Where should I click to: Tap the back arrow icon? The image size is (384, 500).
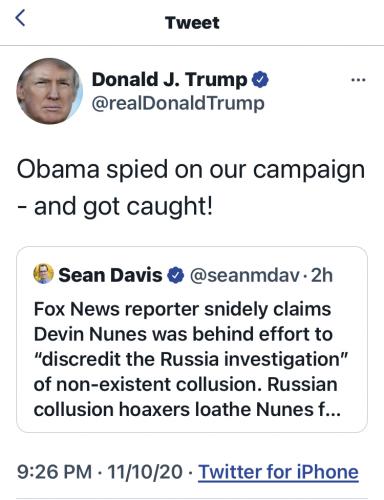coord(20,18)
